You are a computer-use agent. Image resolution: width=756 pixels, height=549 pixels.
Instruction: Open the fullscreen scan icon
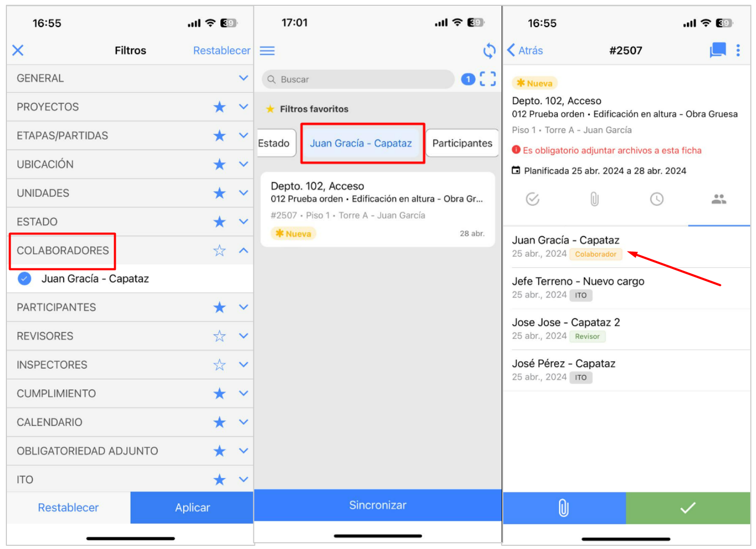point(488,79)
